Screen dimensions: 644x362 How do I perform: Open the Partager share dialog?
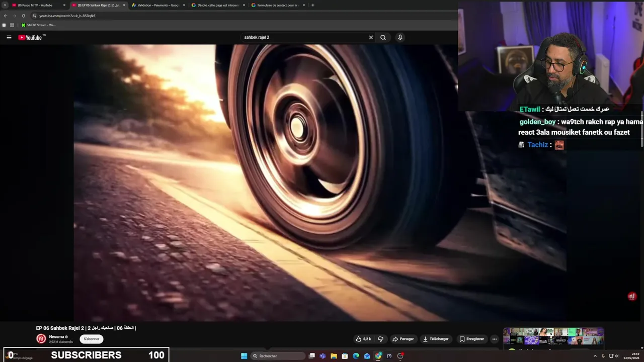403,339
